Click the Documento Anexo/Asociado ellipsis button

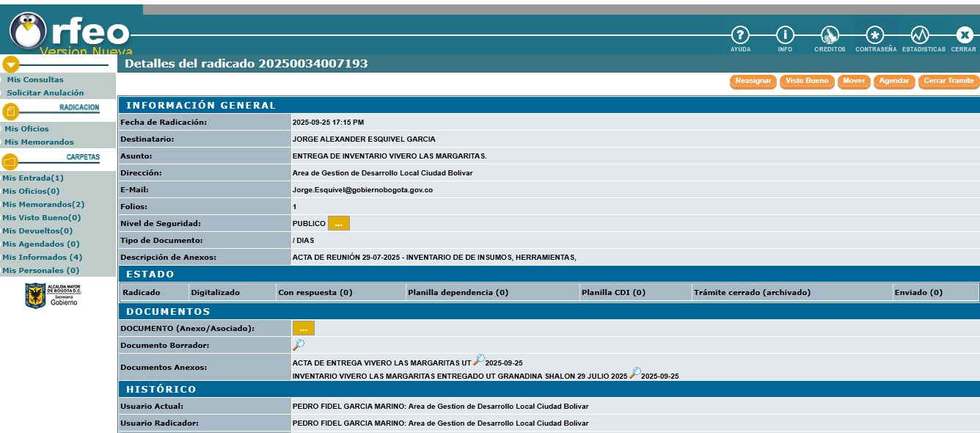coord(303,329)
